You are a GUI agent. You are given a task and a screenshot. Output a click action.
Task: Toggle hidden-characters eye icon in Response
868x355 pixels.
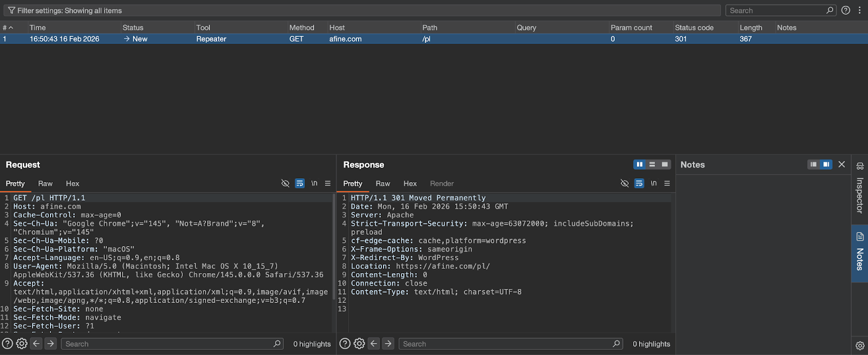pos(625,183)
